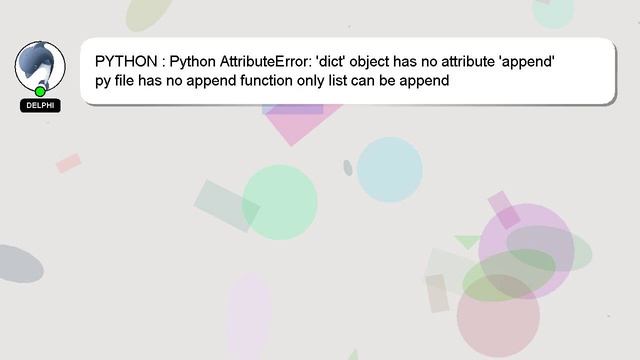Click the 'py file has no append' line

[x=272, y=80]
